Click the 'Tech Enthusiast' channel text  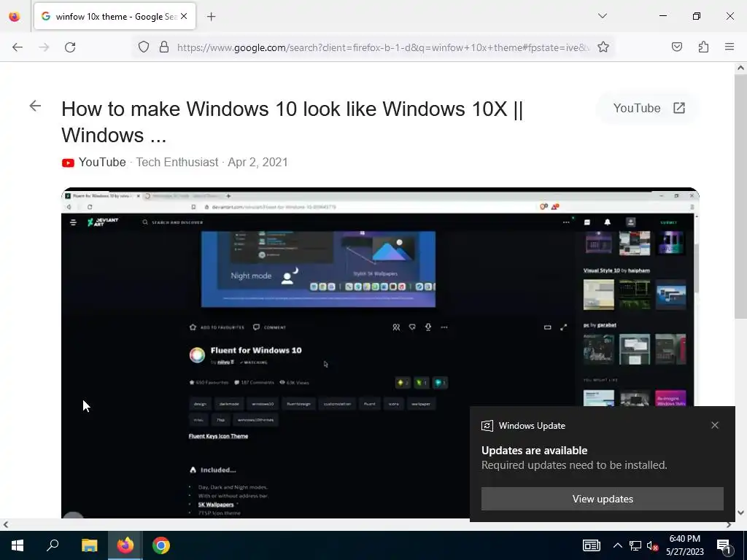tap(177, 163)
